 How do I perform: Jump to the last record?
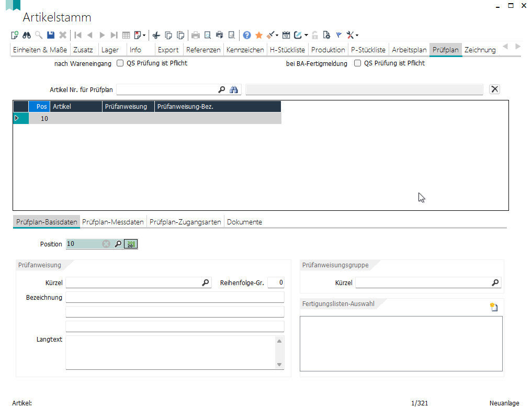(x=114, y=35)
